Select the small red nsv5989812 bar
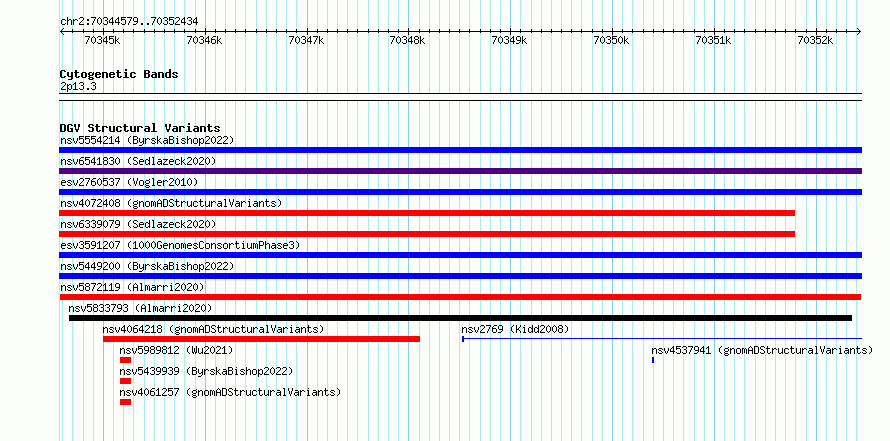The image size is (890, 441). 125,360
